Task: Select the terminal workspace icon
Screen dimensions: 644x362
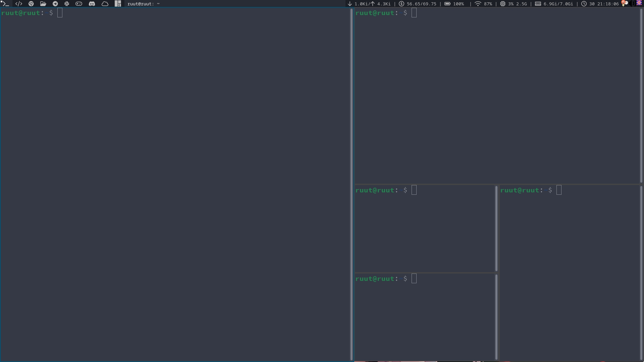Action: point(5,4)
